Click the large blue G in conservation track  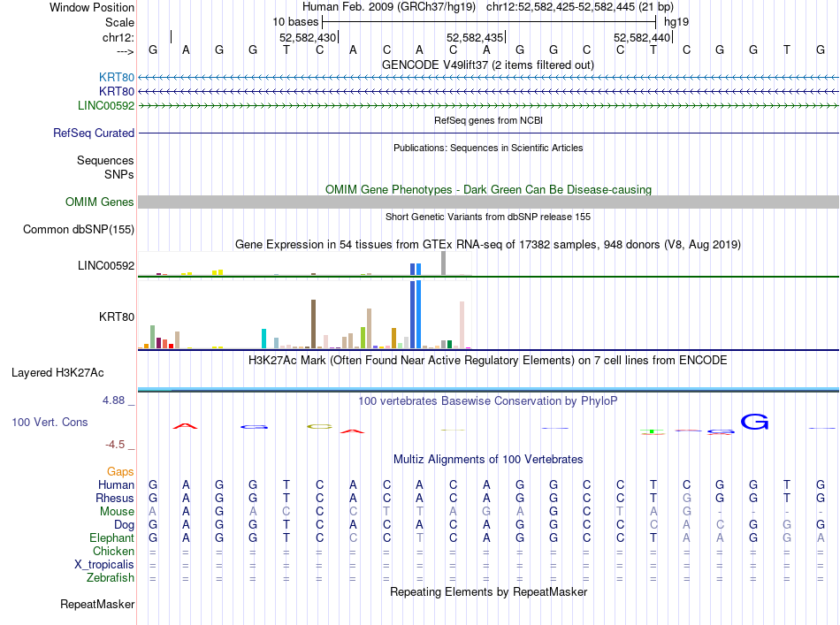(x=755, y=422)
